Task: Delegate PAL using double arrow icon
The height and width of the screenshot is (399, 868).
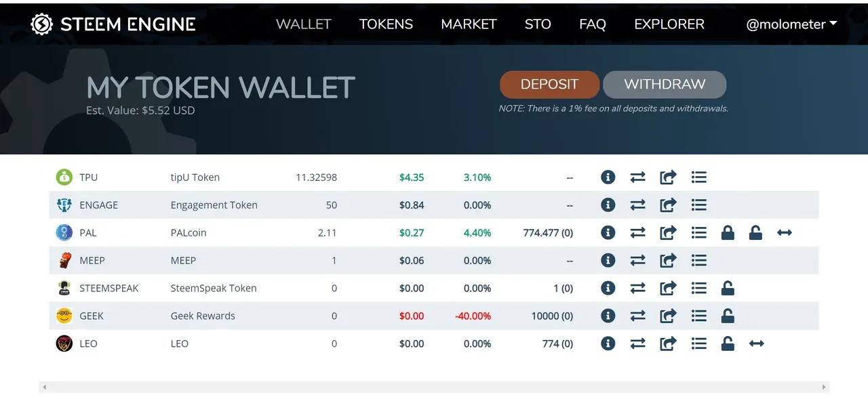Action: coord(785,233)
